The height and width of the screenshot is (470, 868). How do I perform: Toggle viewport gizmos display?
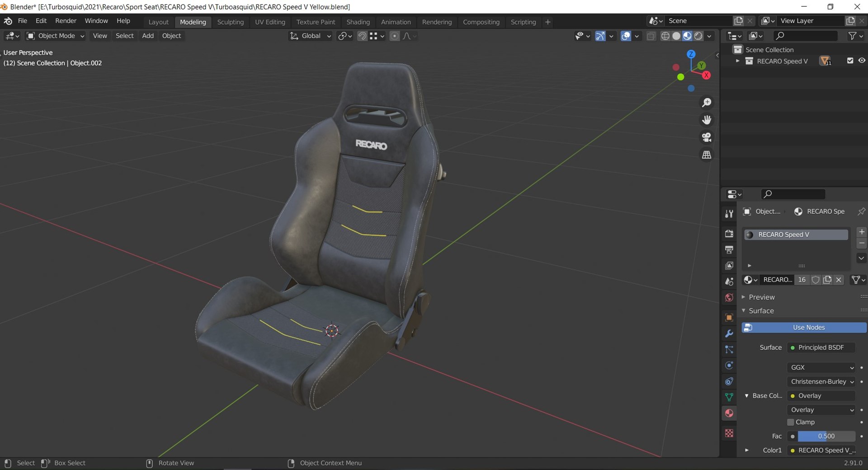pos(600,36)
